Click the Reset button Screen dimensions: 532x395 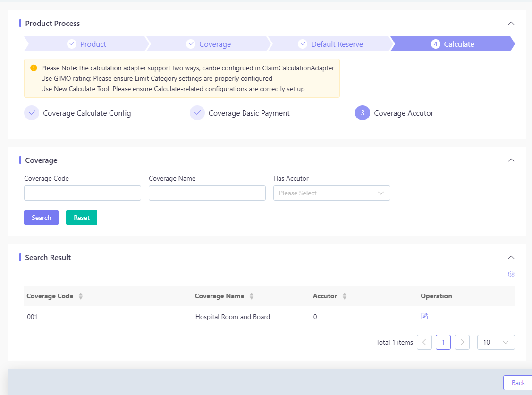[x=81, y=218]
